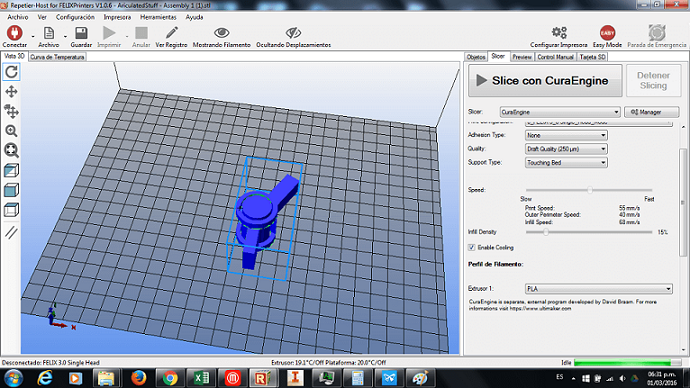Toggle Easy Mode red button
The image size is (690, 388).
[x=607, y=33]
